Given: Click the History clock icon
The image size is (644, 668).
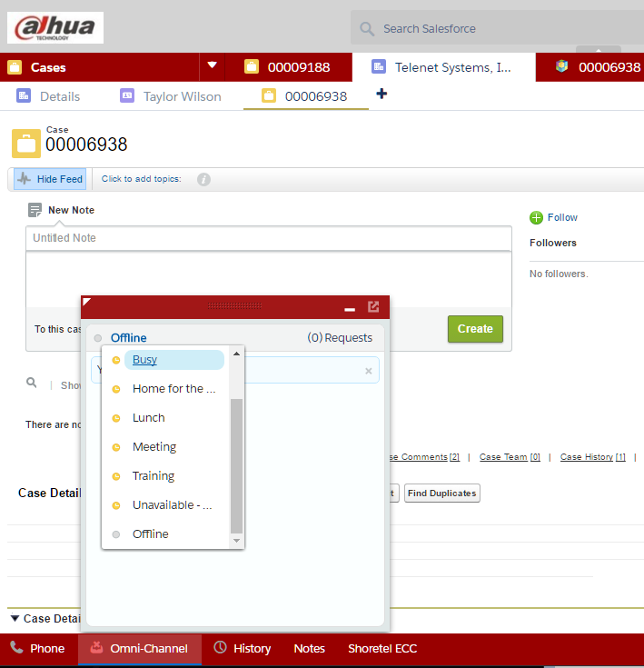Looking at the screenshot, I should click(220, 647).
